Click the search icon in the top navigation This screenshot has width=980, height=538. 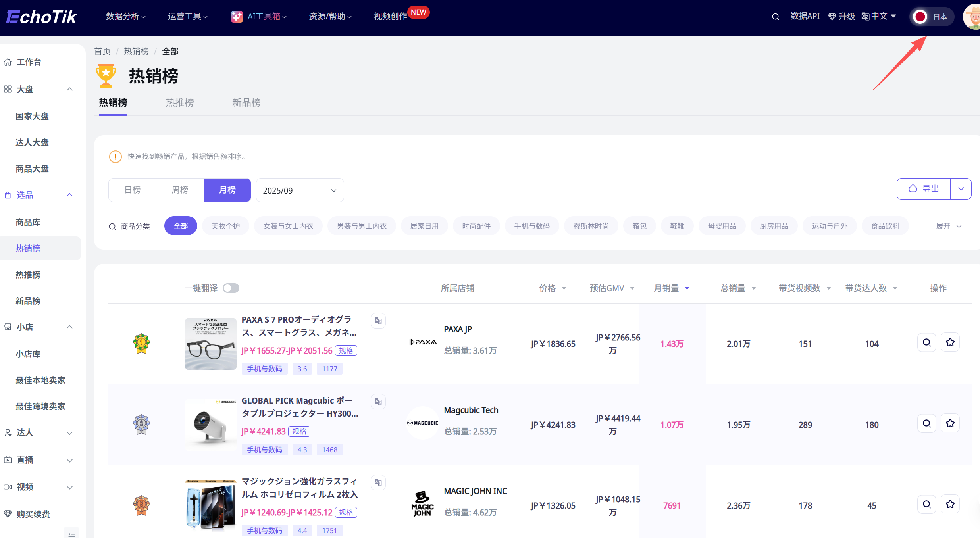pos(775,16)
